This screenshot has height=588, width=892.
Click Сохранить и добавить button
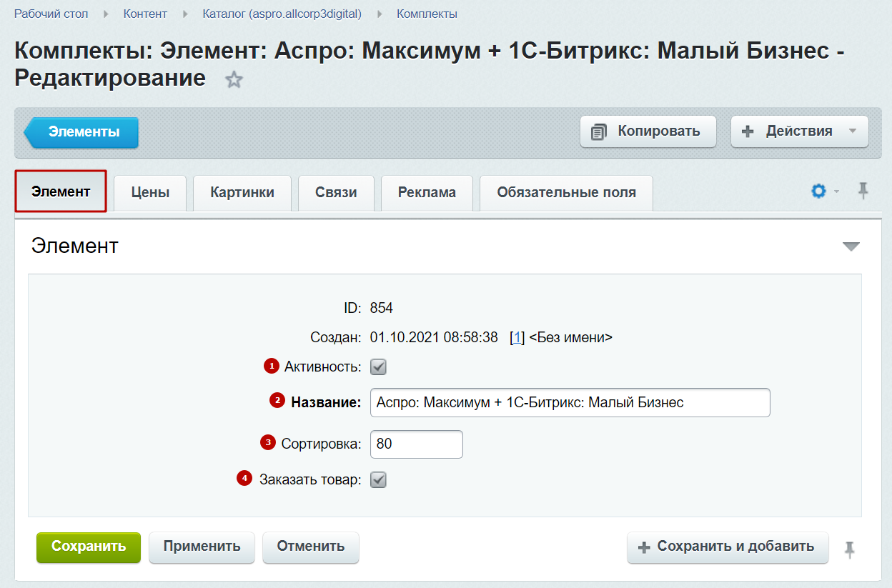point(728,547)
